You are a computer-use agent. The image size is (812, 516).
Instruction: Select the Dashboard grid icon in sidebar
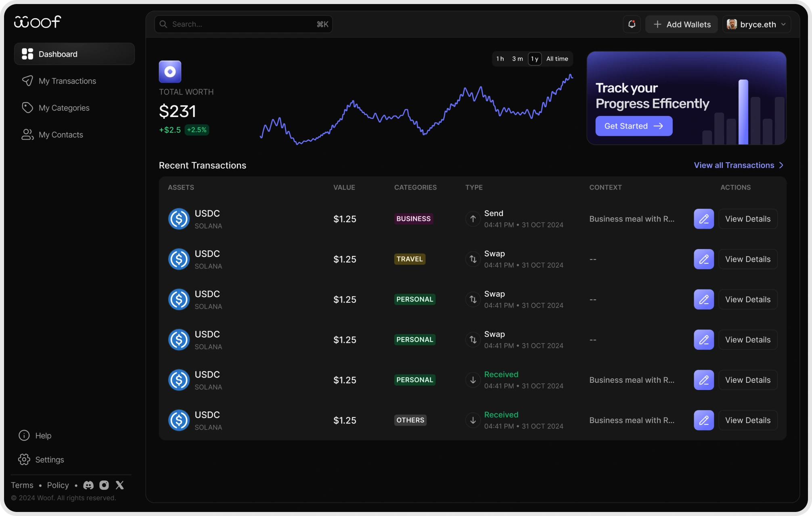(x=27, y=54)
